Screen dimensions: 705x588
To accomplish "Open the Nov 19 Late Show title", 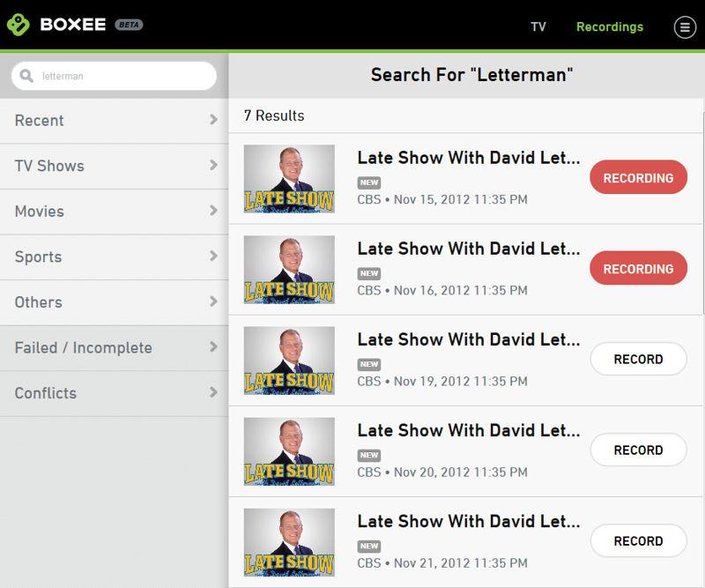I will point(469,339).
